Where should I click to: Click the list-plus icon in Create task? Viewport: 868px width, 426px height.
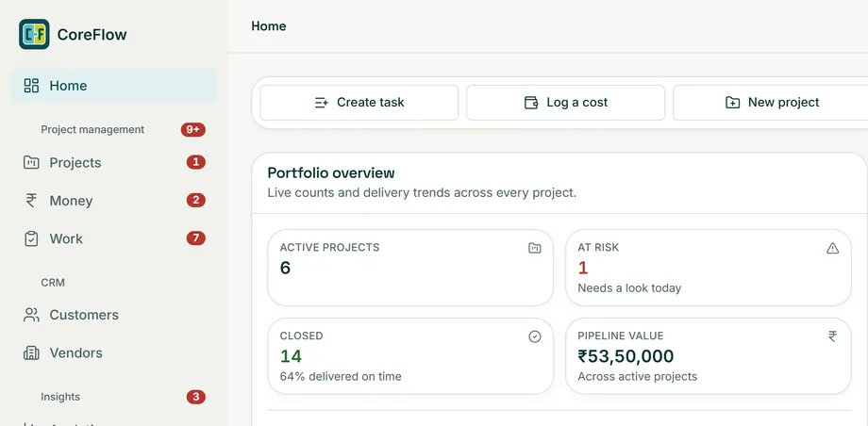pos(322,103)
